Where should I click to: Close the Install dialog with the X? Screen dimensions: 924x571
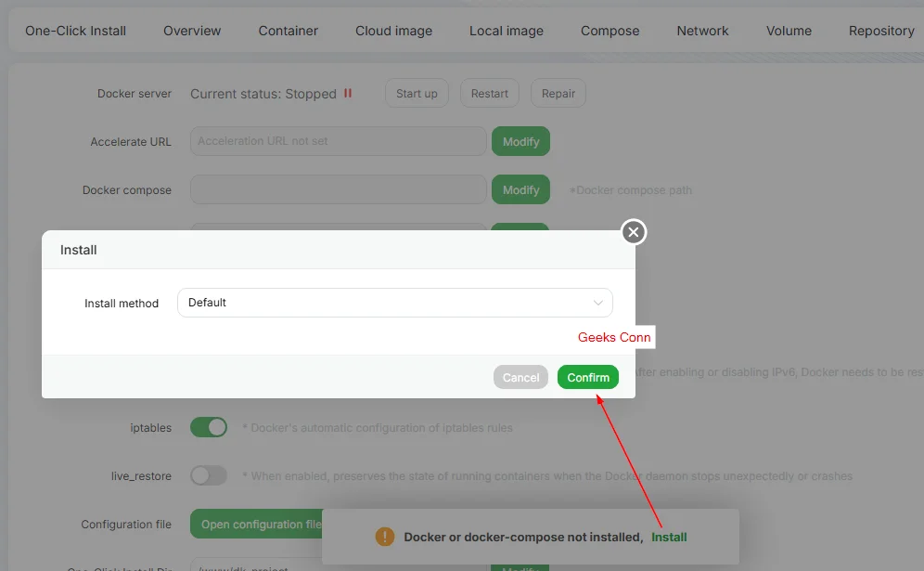[634, 232]
